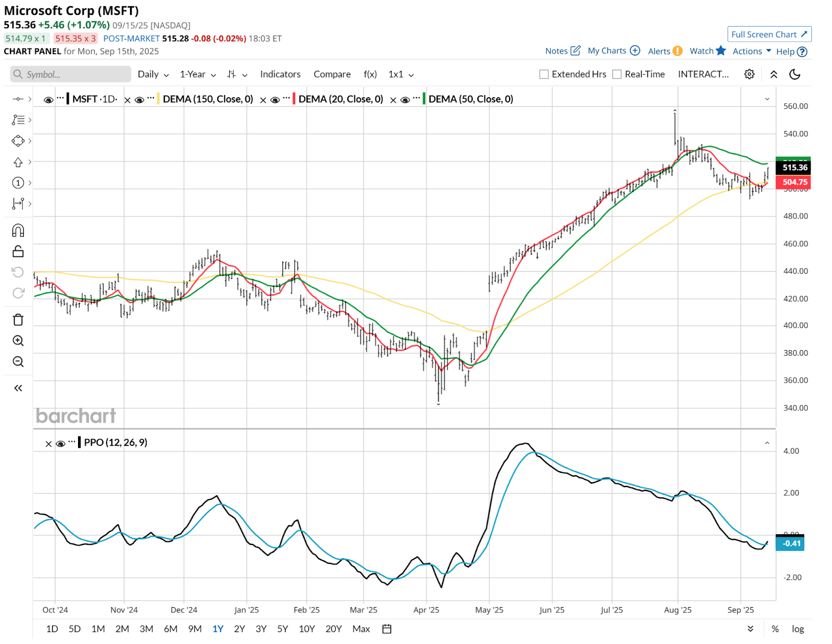Toggle percent scale mode
832x644 pixels.
[x=775, y=629]
